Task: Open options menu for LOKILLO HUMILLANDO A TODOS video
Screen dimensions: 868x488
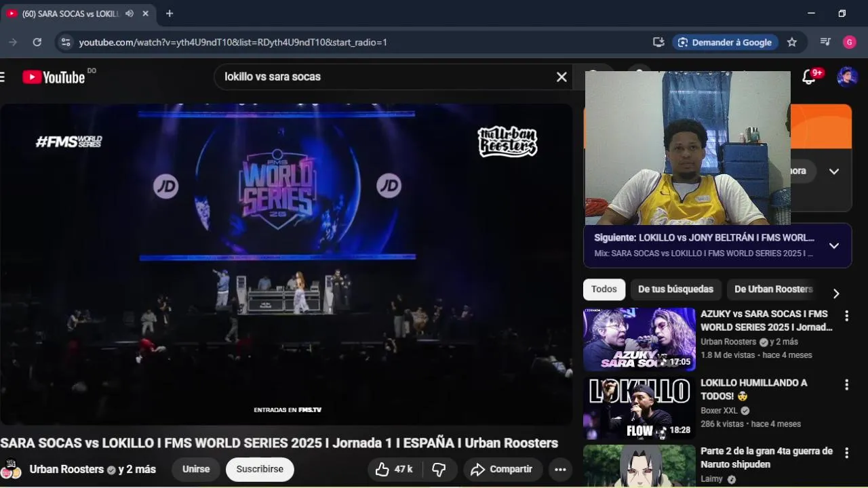Action: [x=846, y=385]
